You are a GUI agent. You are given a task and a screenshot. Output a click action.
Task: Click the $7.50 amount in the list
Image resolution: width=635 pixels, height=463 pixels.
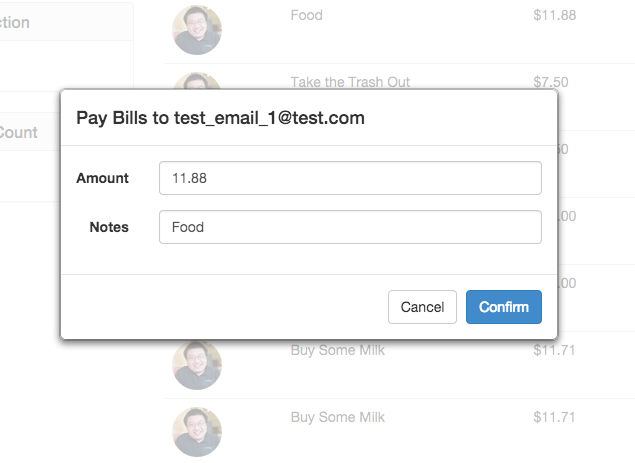551,82
